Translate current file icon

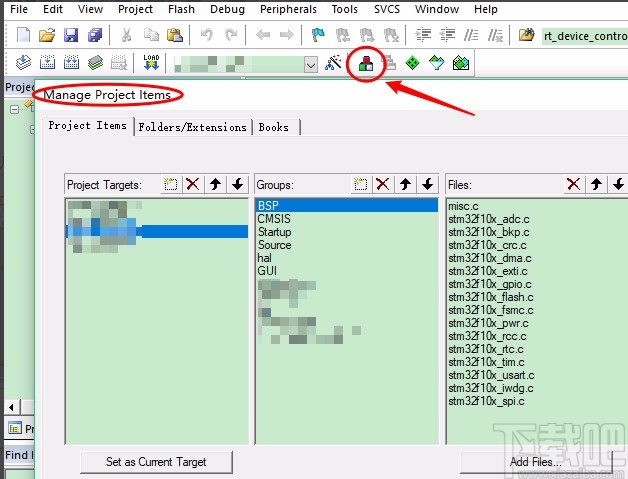click(23, 63)
